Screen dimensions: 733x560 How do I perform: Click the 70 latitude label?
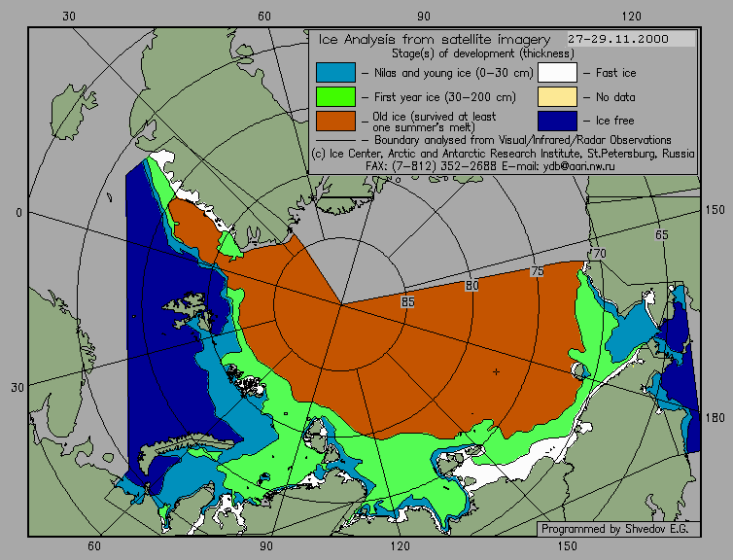tap(599, 254)
